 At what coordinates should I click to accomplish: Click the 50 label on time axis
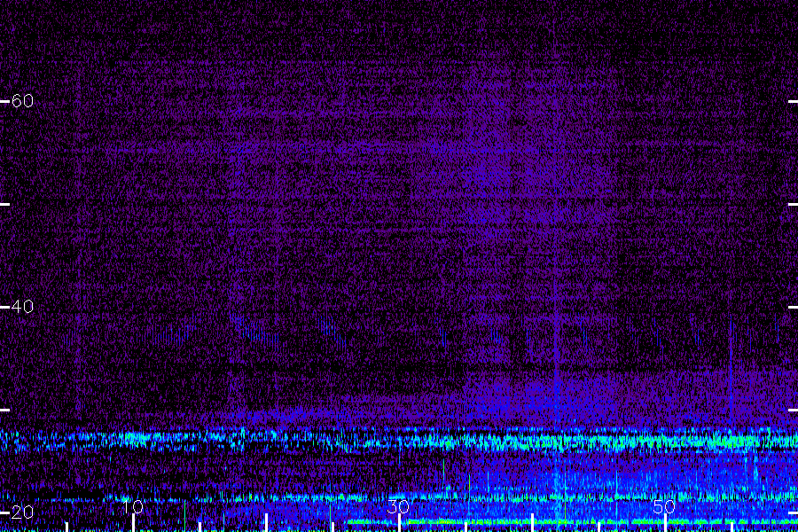click(664, 507)
